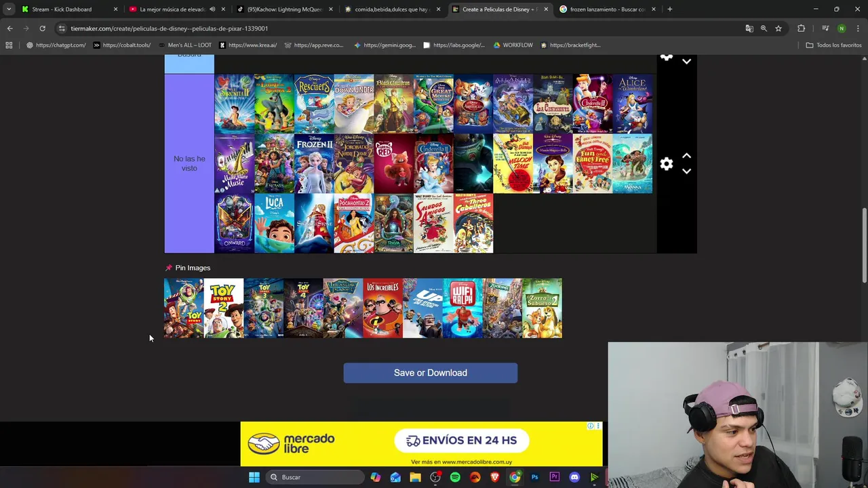Open the EA app from the taskbar
Screen dimensions: 868x488
coord(475,477)
